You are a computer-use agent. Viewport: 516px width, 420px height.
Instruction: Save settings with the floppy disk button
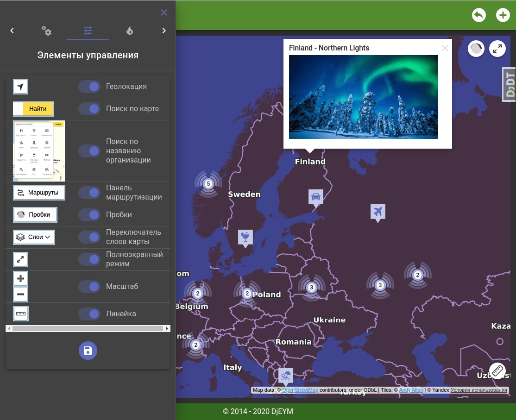88,351
